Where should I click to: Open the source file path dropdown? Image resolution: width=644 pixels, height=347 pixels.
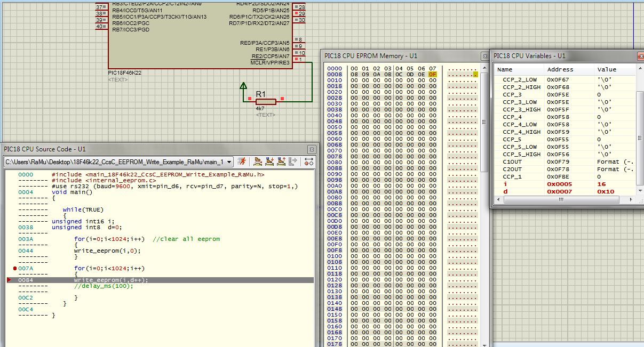[229, 162]
